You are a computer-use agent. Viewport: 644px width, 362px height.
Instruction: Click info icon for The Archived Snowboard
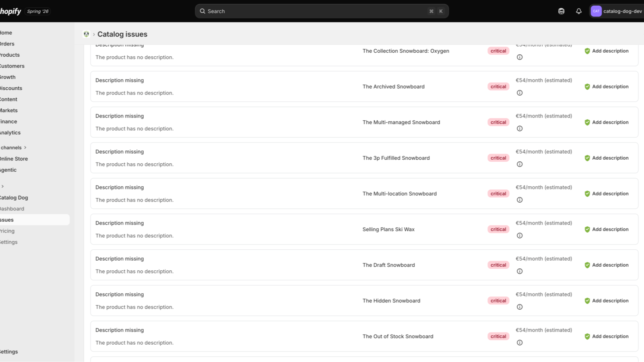click(520, 93)
